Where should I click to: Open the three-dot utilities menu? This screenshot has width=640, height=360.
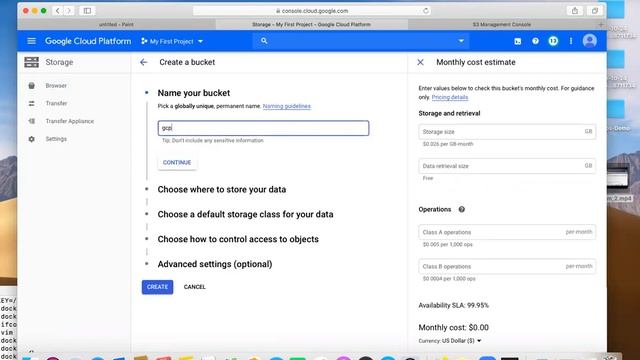[x=571, y=41]
